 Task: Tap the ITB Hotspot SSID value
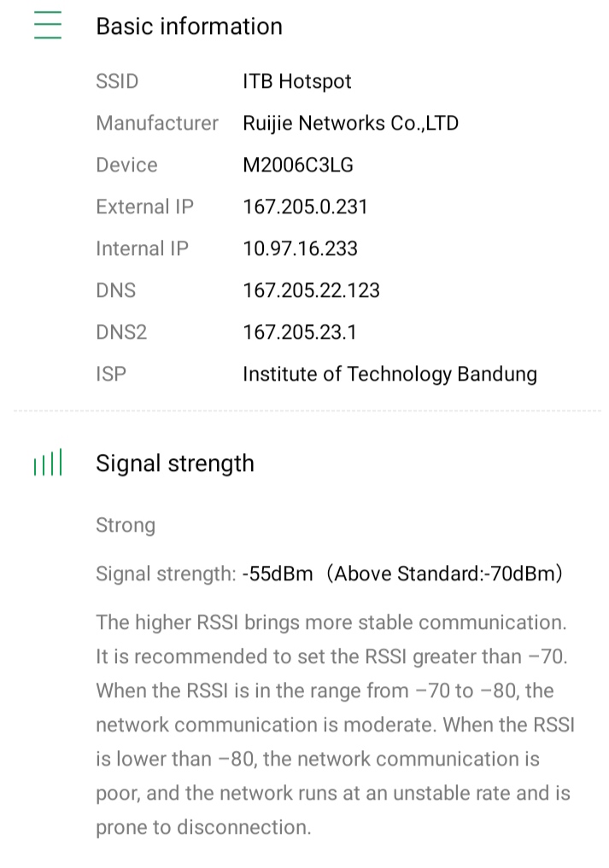pos(296,82)
